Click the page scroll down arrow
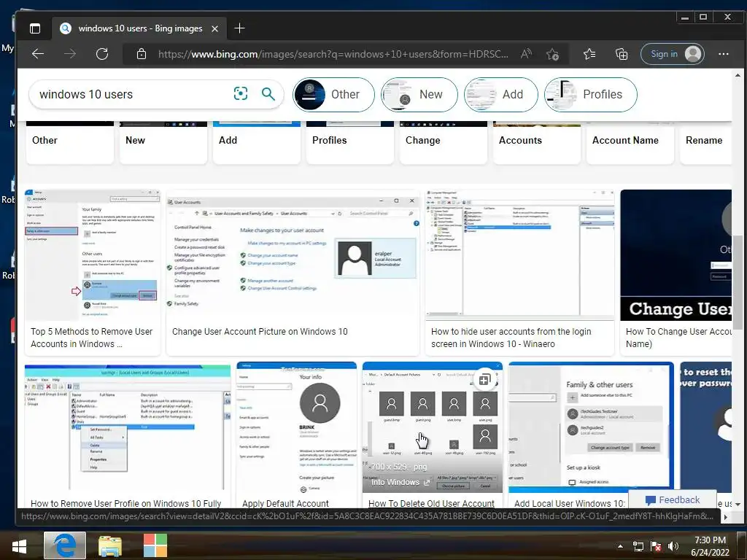Image resolution: width=747 pixels, height=560 pixels. 738,504
